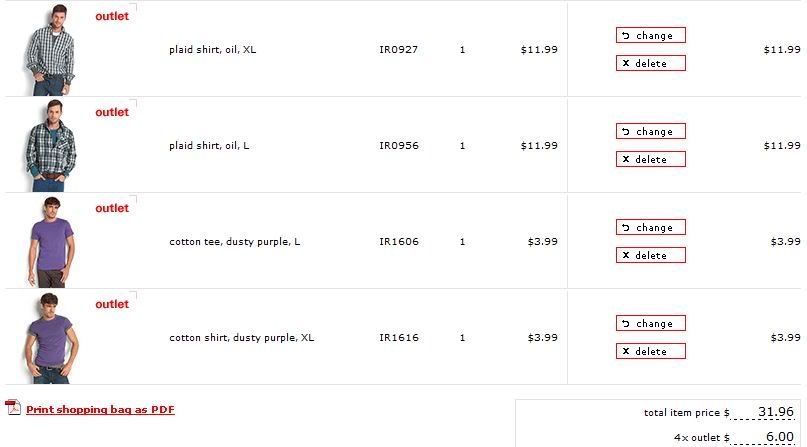Click change button for plaid shirt XL
Viewport: 807px width, 447px height.
tap(651, 35)
